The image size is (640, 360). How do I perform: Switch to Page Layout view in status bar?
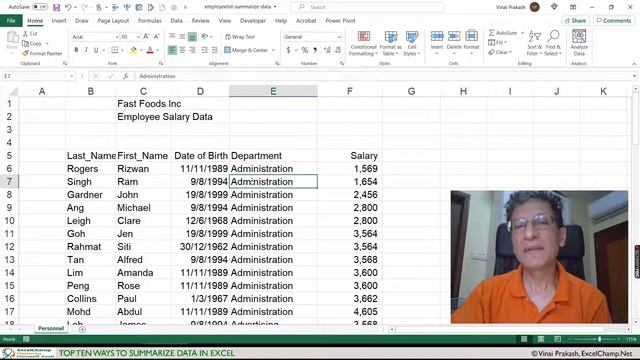[541, 339]
